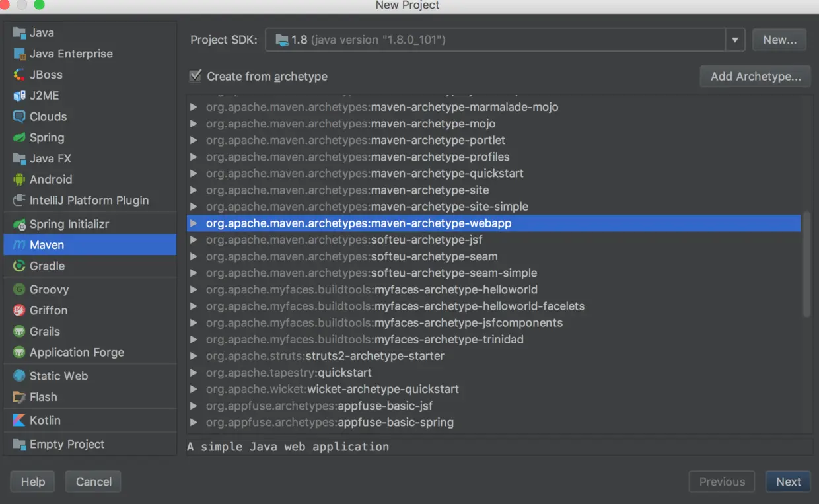Click the J2ME icon
819x504 pixels.
tap(19, 96)
